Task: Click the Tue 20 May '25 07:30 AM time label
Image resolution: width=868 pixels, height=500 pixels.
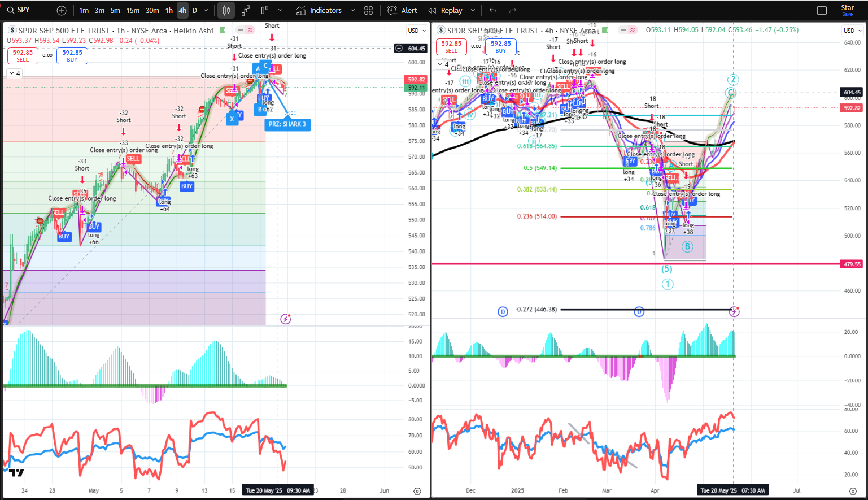Action: (732, 490)
